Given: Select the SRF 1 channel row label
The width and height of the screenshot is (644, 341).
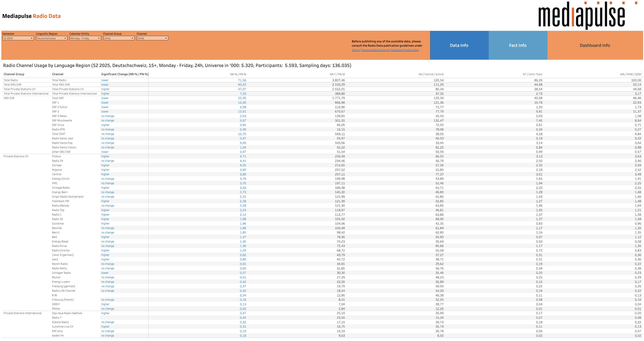Looking at the screenshot, I should point(56,102).
